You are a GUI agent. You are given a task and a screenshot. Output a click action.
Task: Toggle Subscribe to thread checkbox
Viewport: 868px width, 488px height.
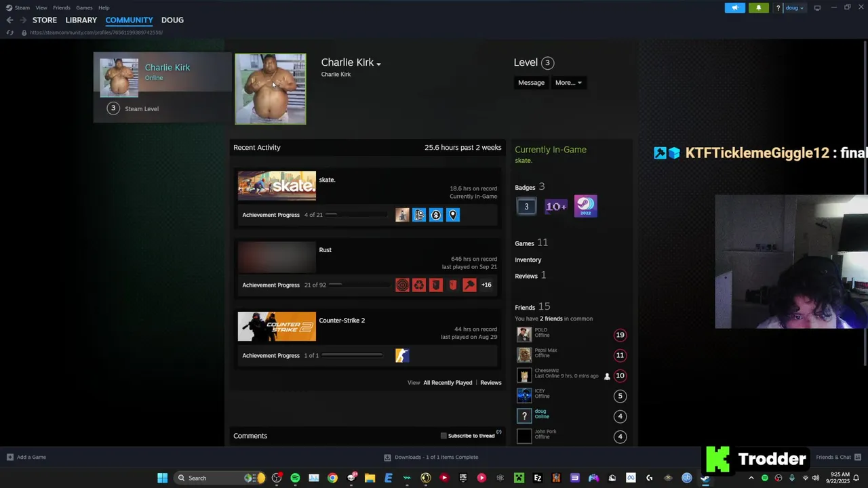tap(443, 436)
